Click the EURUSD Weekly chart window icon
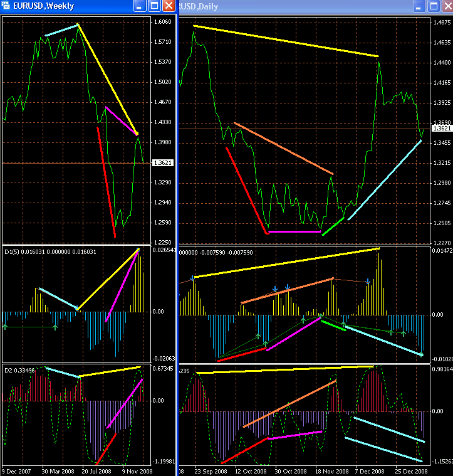 6,5
